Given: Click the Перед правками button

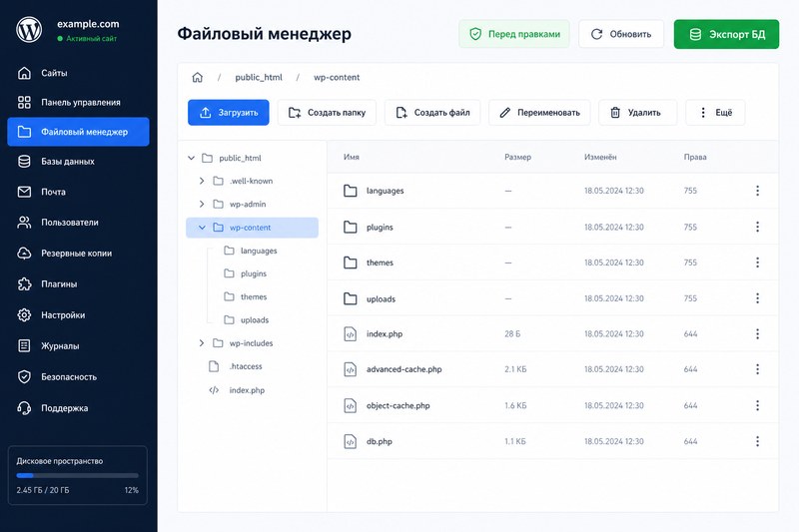Looking at the screenshot, I should 514,34.
